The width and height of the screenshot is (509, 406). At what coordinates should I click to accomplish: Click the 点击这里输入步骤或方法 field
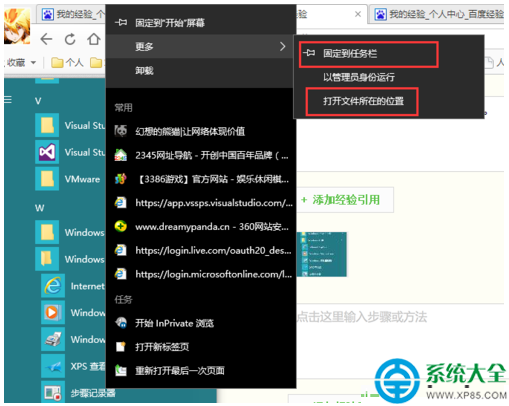tap(362, 317)
